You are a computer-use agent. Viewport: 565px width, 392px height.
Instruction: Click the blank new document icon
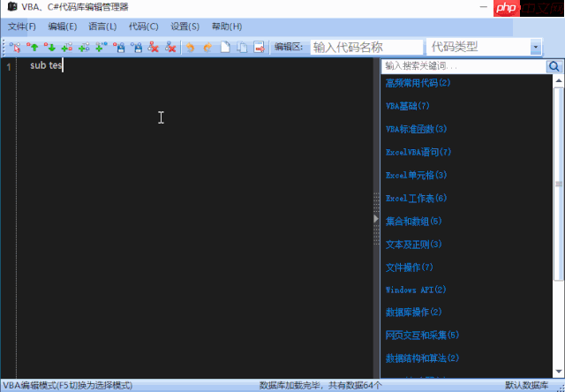225,47
